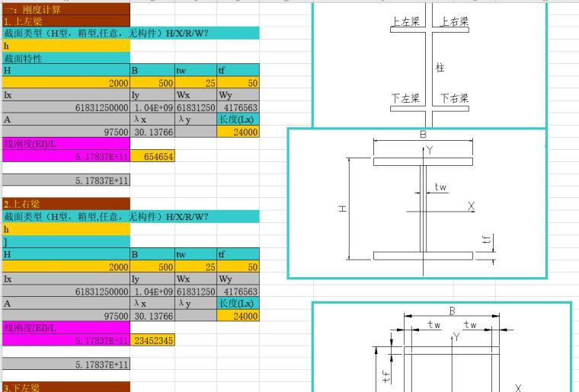The width and height of the screenshot is (579, 392).
Task: Select the yellow h section-type cell under 1.上左梁
Action: click(65, 46)
